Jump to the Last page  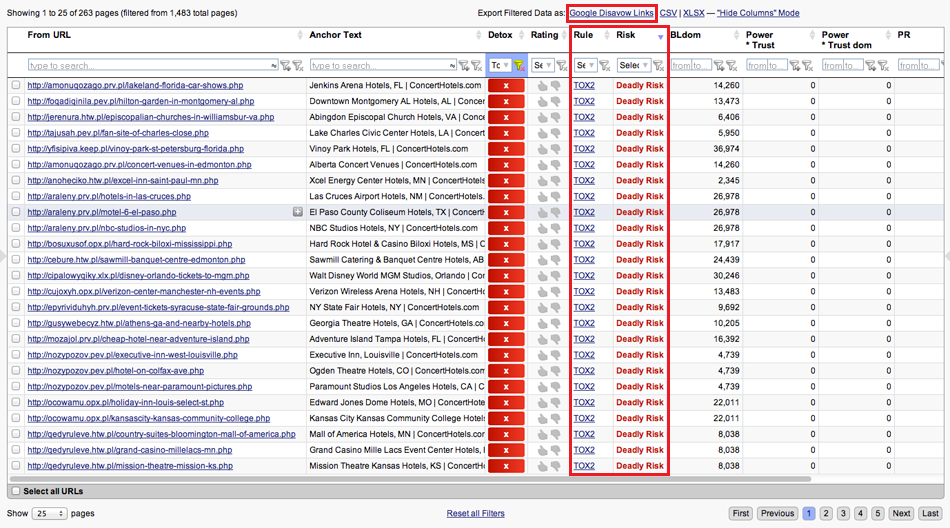click(930, 513)
